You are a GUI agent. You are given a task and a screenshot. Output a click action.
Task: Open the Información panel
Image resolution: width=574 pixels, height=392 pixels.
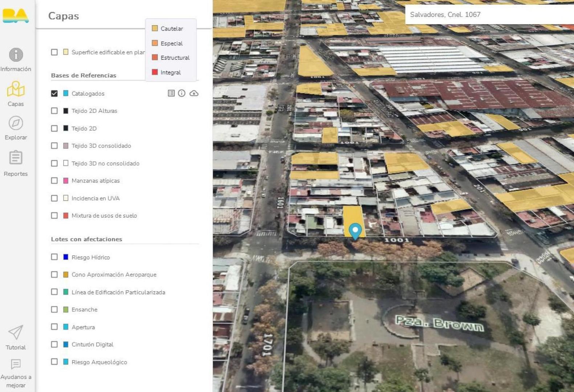click(x=16, y=55)
